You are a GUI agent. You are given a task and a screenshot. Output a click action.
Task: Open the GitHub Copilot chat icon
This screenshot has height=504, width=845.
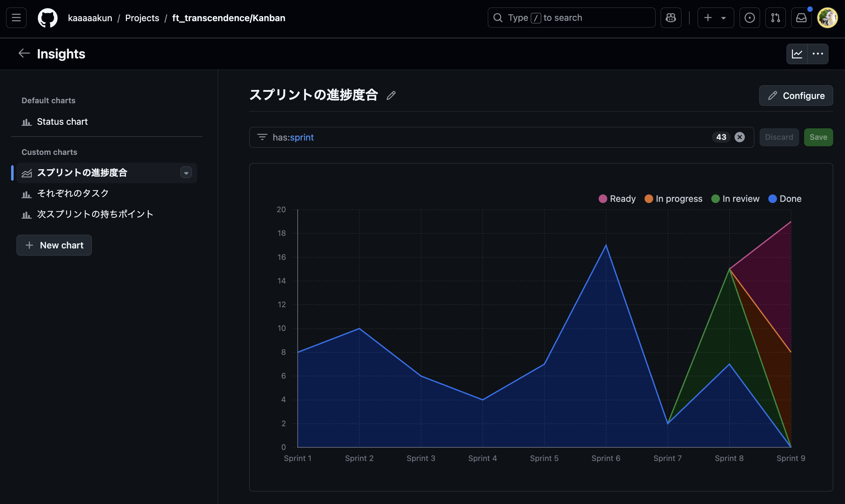tap(671, 18)
